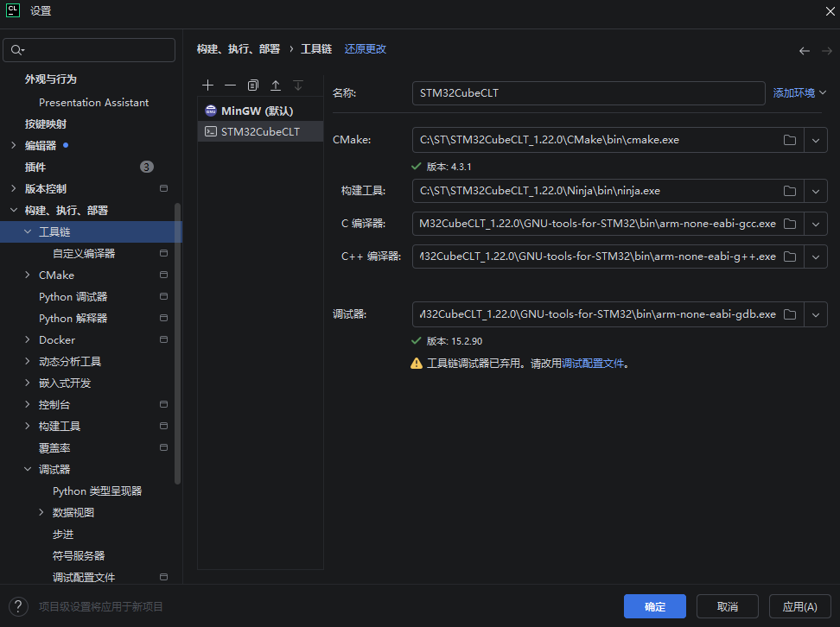This screenshot has height=627, width=840.
Task: Navigate back with left arrow
Action: tap(804, 51)
